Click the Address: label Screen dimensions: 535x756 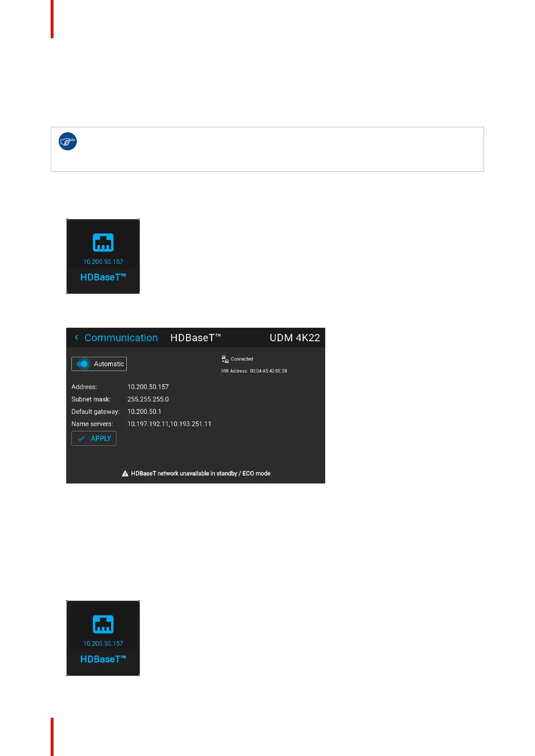pyautogui.click(x=84, y=387)
